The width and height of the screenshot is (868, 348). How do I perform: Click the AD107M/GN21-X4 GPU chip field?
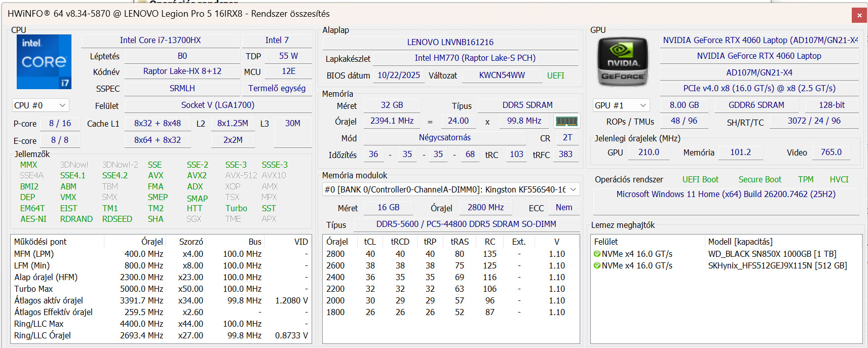759,72
